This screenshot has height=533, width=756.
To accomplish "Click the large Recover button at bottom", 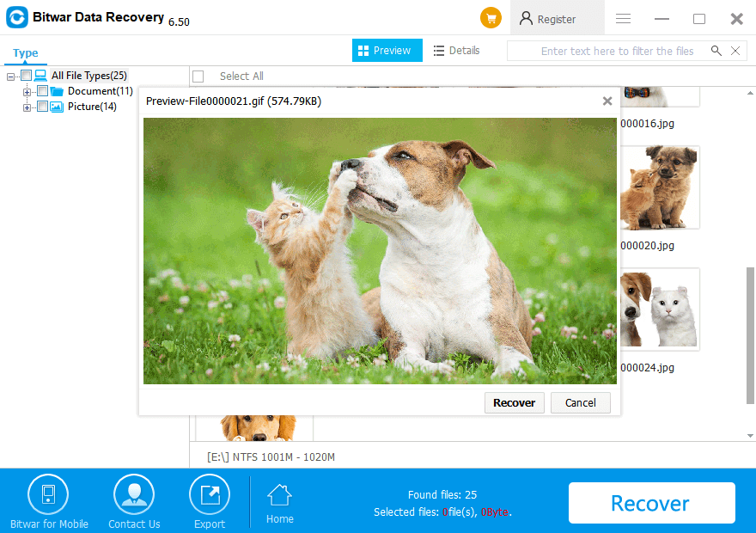I will tap(652, 503).
